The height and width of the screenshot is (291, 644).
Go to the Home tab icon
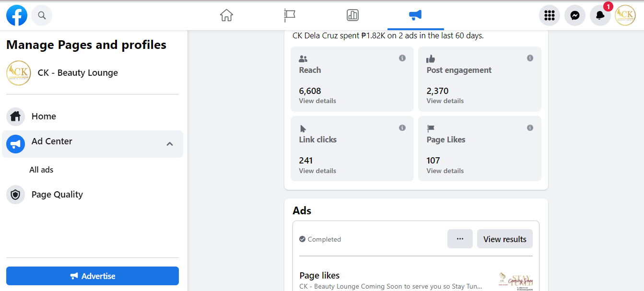coord(226,15)
